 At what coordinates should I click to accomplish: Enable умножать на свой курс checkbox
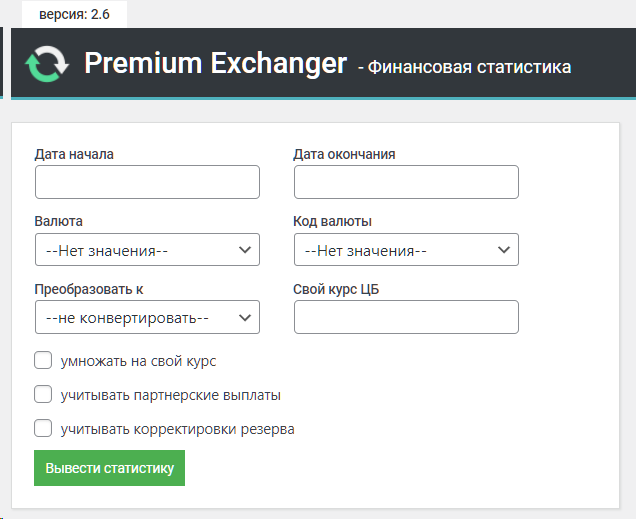(43, 360)
